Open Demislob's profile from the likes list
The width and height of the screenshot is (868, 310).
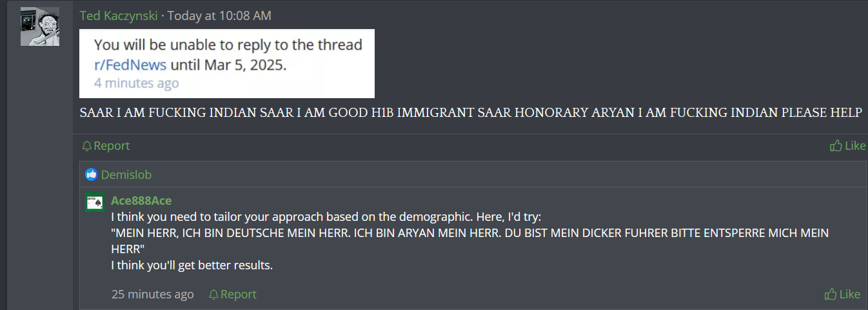click(126, 174)
